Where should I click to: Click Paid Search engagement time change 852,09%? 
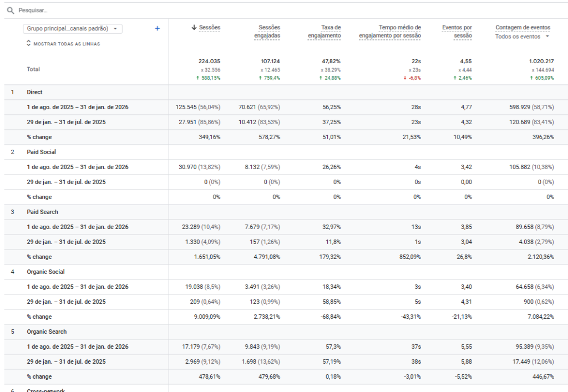[x=410, y=257]
